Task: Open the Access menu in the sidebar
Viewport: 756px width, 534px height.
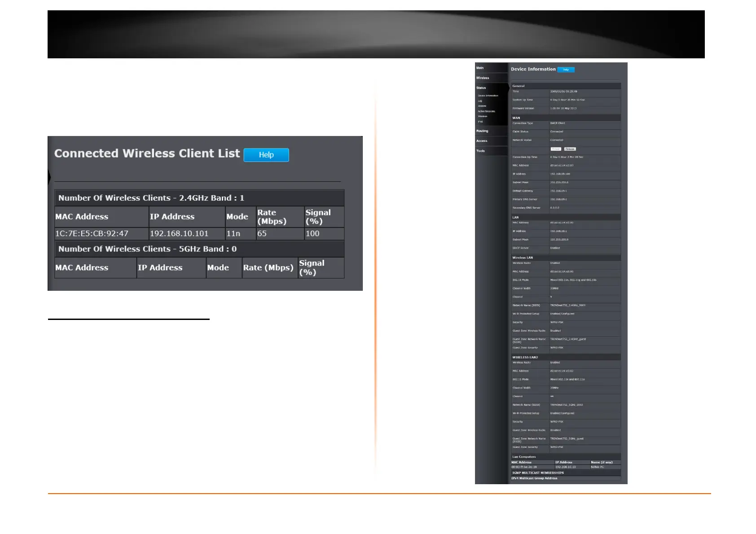Action: pyautogui.click(x=482, y=141)
